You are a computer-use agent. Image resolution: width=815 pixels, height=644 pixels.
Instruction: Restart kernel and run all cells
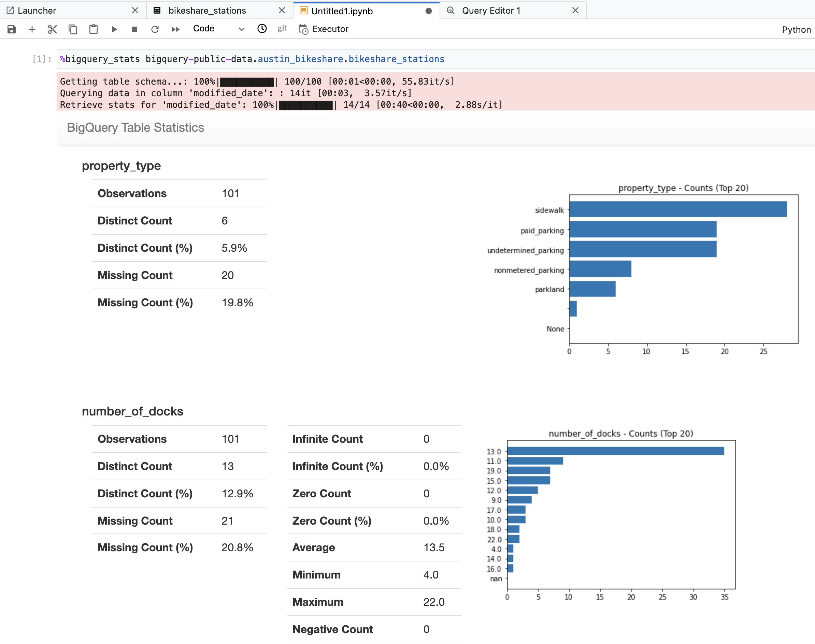click(x=175, y=29)
